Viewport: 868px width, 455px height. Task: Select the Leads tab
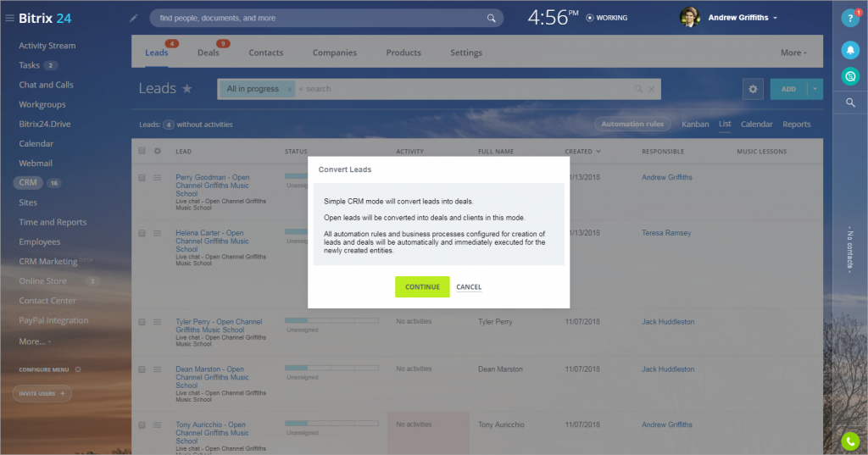(156, 53)
